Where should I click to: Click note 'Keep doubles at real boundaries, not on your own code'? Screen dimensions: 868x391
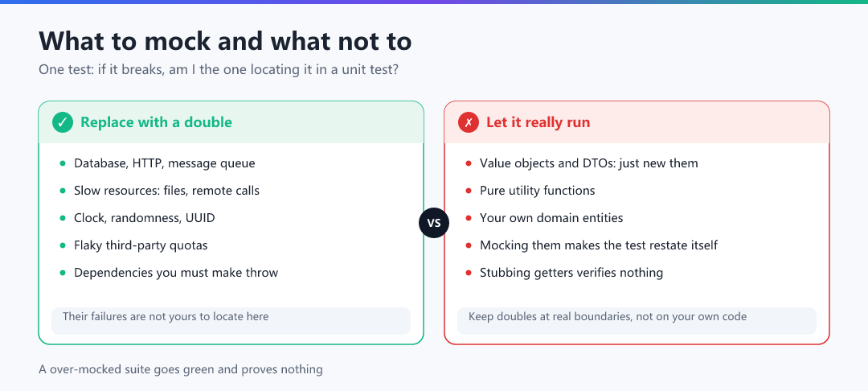pyautogui.click(x=637, y=321)
